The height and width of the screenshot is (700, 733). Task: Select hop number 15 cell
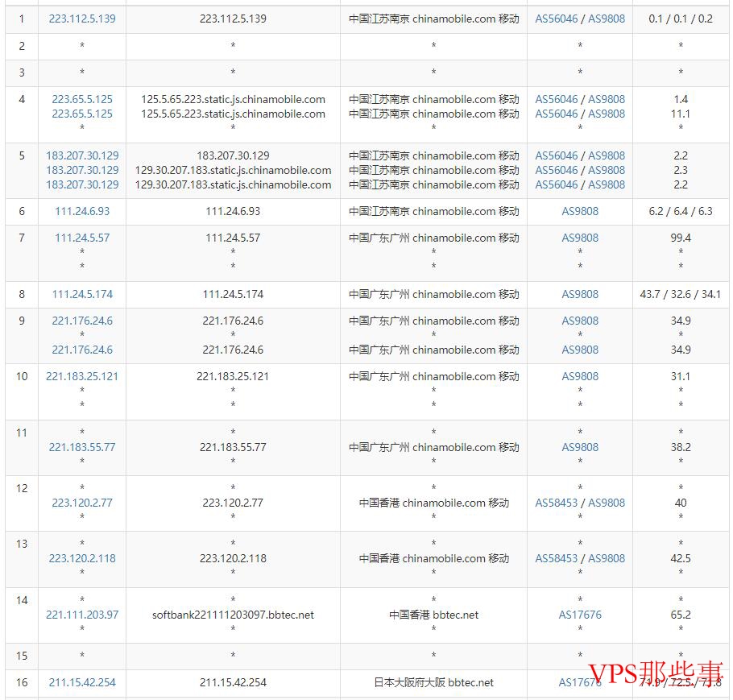[22, 656]
